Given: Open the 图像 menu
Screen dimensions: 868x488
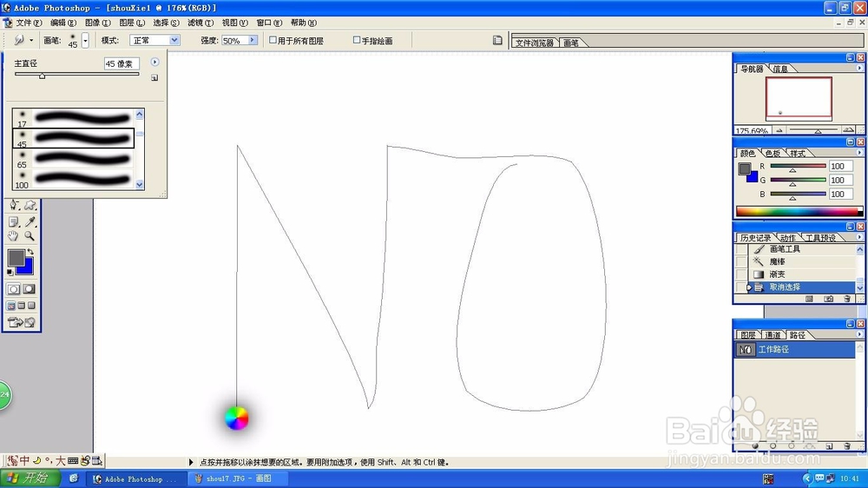Looking at the screenshot, I should pyautogui.click(x=97, y=23).
